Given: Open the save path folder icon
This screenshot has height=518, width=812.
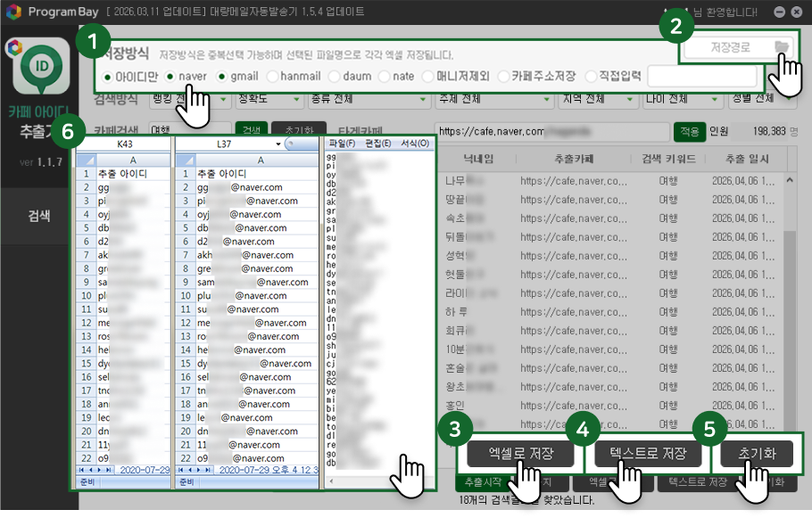Looking at the screenshot, I should coord(781,47).
